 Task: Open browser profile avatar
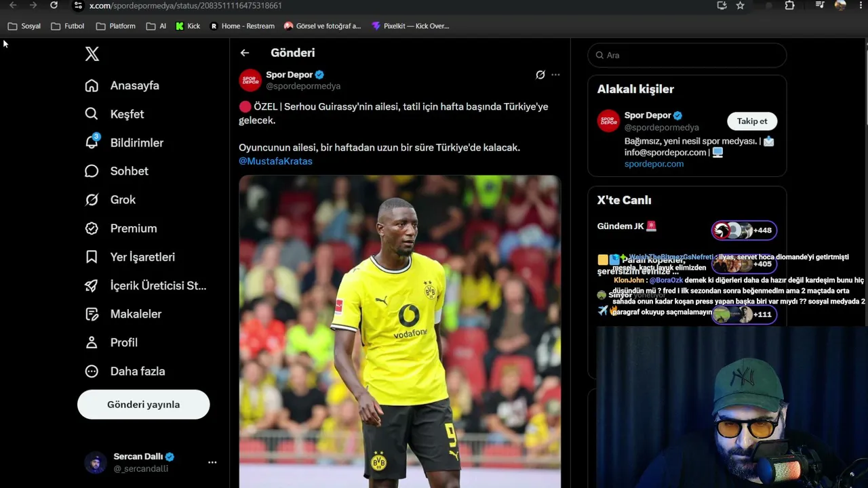click(x=840, y=5)
